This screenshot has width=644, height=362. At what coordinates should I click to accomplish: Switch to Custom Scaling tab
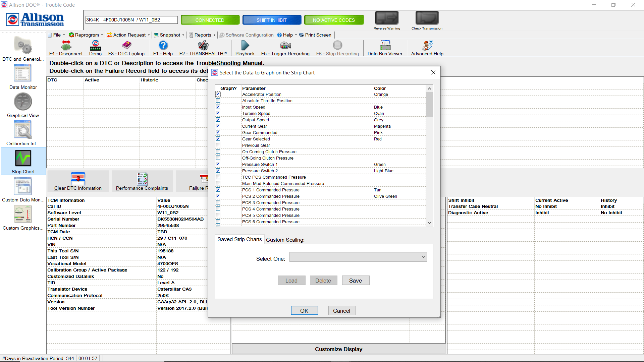click(285, 240)
